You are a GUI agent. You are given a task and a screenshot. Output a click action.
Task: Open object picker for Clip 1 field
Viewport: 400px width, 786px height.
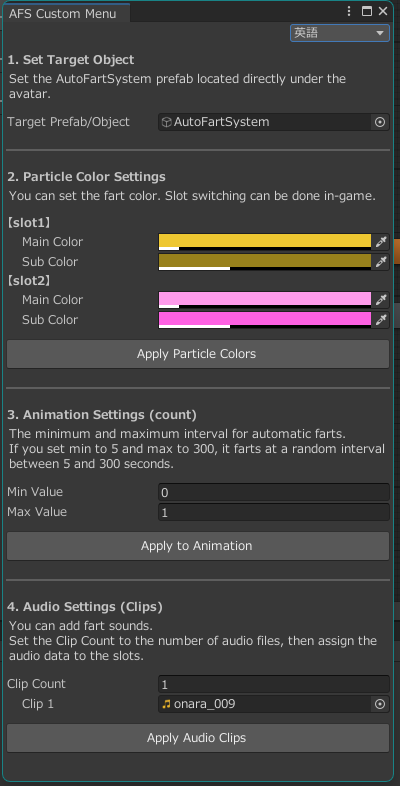point(380,704)
